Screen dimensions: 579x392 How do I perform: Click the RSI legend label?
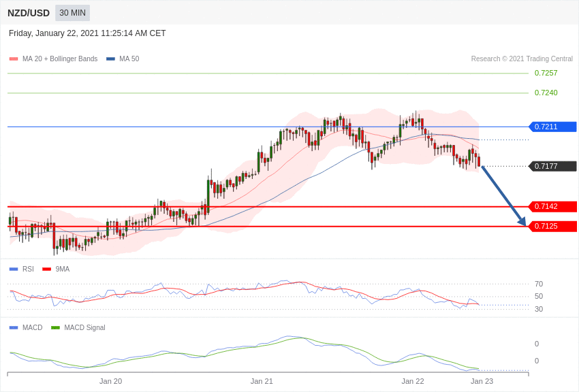[28, 269]
